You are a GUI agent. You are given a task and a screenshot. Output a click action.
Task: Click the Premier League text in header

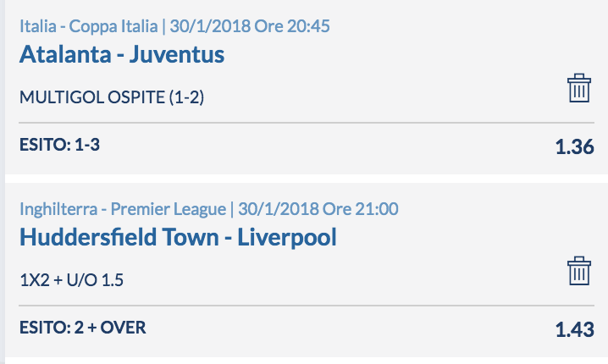(169, 209)
